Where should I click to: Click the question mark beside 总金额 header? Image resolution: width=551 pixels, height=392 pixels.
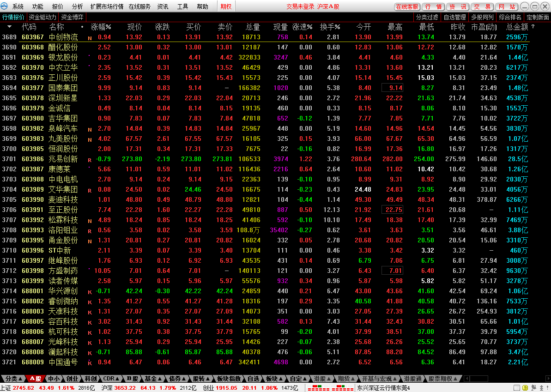point(533,27)
